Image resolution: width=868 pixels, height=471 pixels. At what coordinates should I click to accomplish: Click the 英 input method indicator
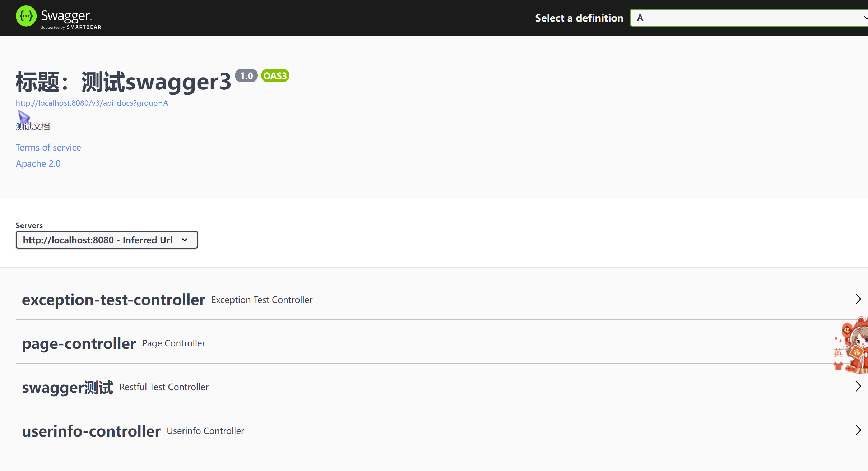point(838,353)
